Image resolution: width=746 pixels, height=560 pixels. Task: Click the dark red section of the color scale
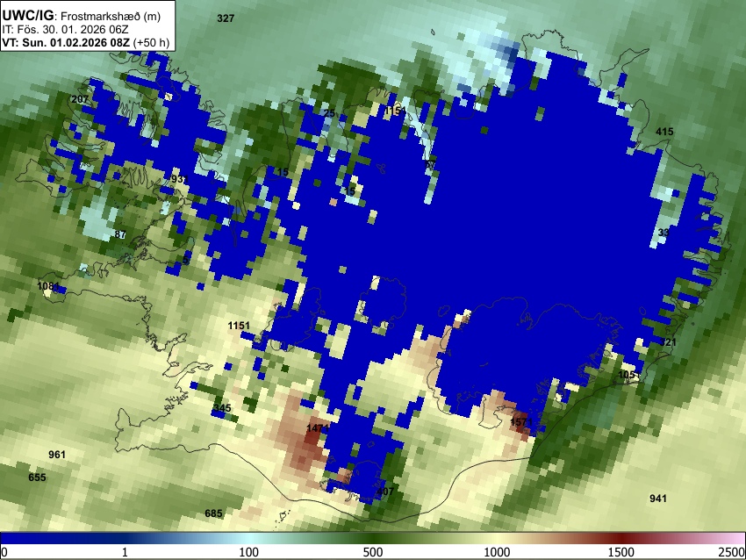pos(621,539)
